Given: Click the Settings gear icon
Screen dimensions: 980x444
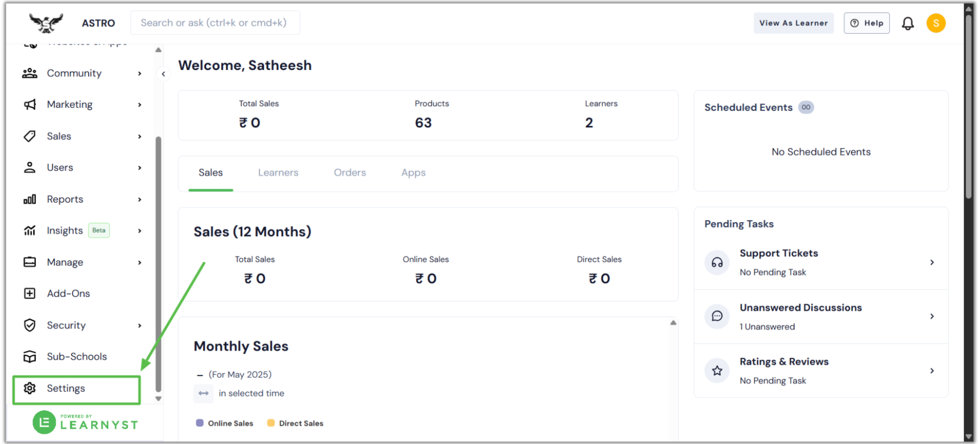Looking at the screenshot, I should [x=30, y=388].
